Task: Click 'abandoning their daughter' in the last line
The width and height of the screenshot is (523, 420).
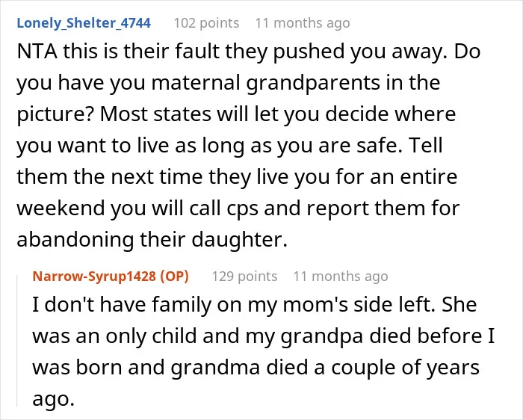Action: tap(152, 240)
